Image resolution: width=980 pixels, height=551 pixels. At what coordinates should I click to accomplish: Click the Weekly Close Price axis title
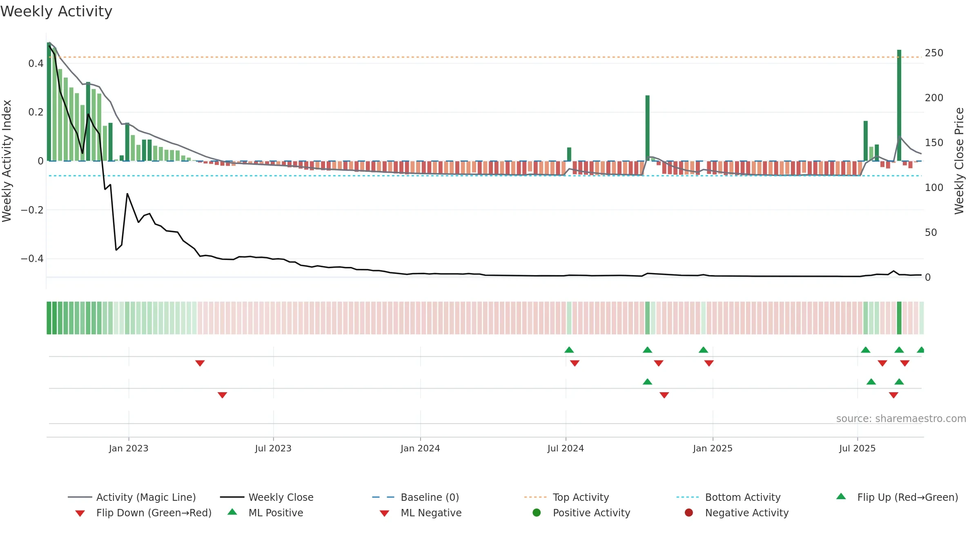(959, 161)
